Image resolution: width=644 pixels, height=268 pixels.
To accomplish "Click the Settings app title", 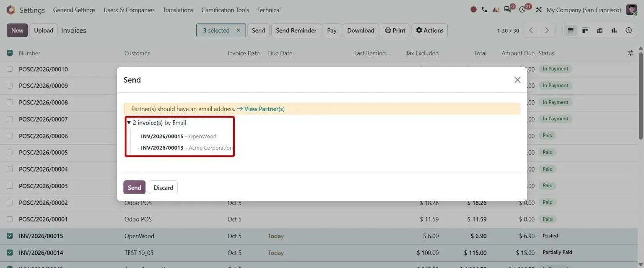I will point(32,10).
